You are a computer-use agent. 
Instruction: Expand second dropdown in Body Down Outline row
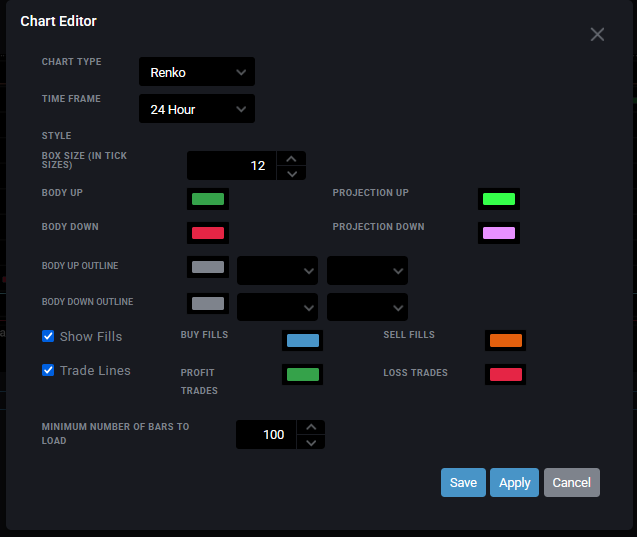pos(367,307)
